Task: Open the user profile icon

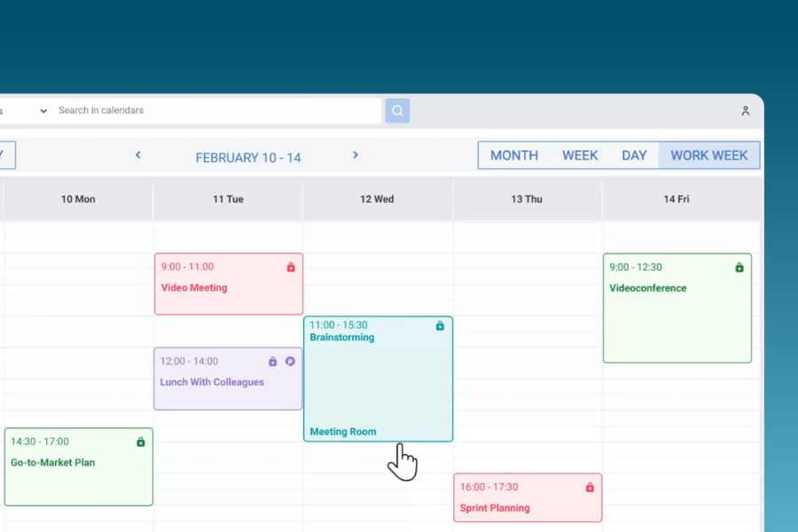Action: (x=745, y=111)
